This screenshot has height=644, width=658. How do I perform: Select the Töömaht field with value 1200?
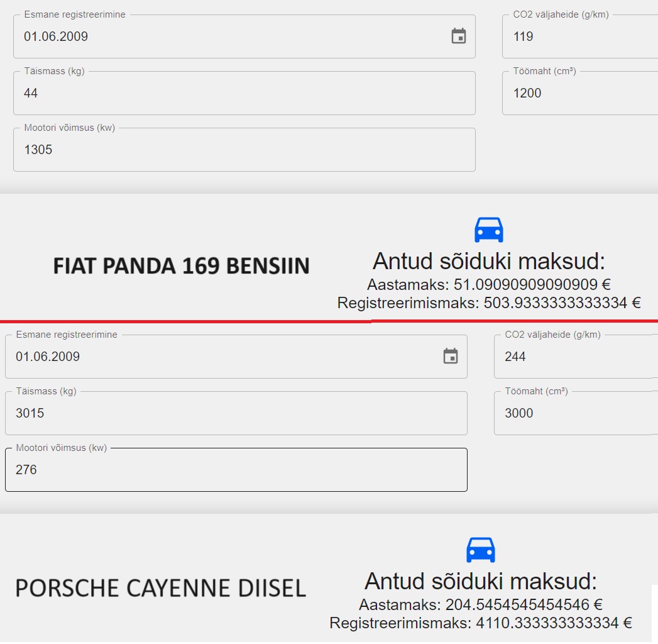(x=578, y=94)
